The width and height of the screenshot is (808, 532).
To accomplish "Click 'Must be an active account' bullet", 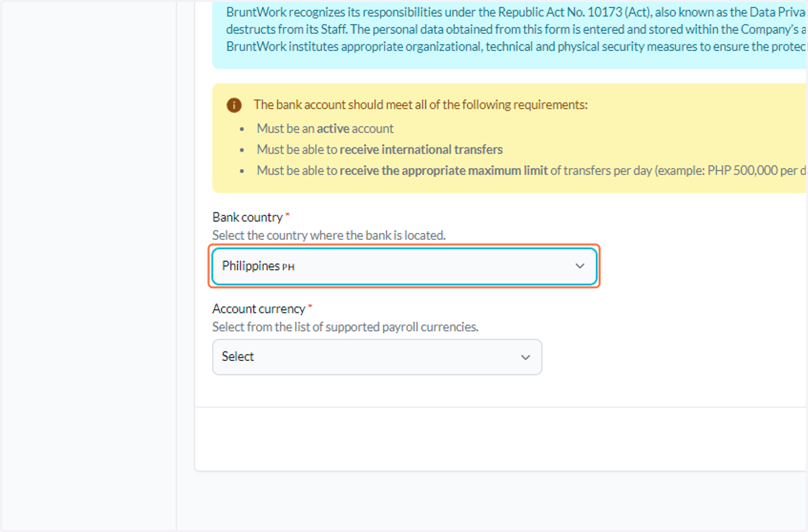I will (x=325, y=129).
